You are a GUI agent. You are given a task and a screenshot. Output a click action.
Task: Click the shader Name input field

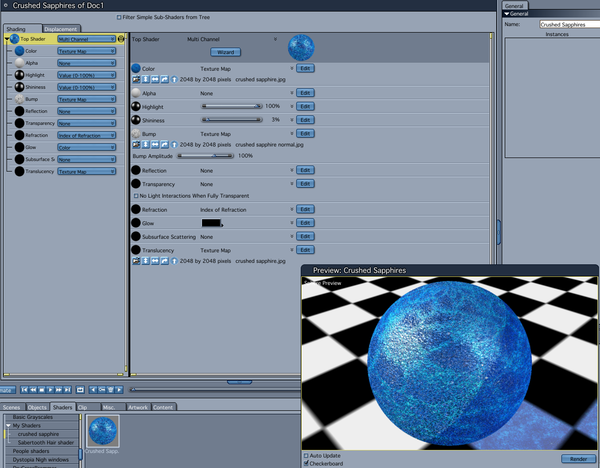[x=570, y=24]
